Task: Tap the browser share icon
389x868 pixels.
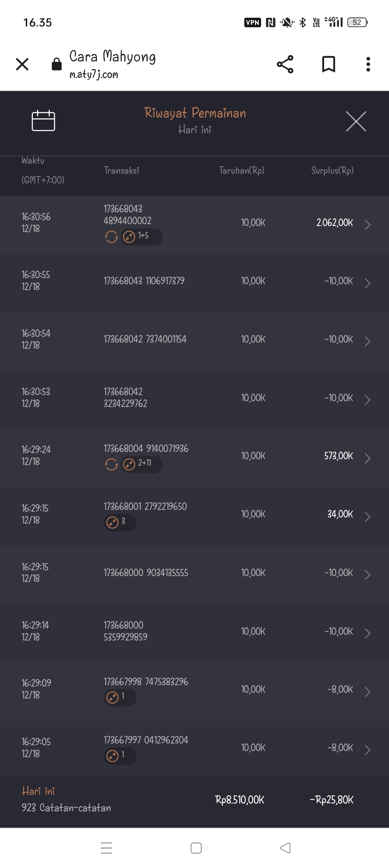Action: (285, 64)
